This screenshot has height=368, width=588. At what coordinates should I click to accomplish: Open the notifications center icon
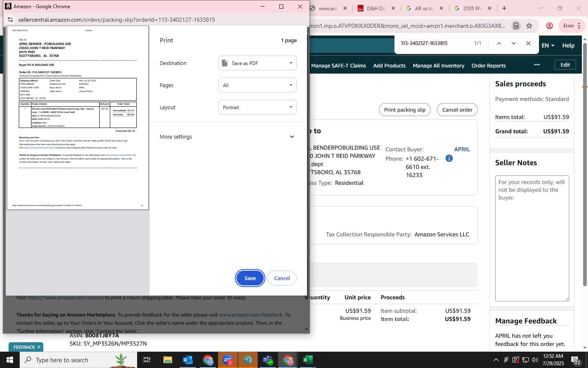coord(576,361)
